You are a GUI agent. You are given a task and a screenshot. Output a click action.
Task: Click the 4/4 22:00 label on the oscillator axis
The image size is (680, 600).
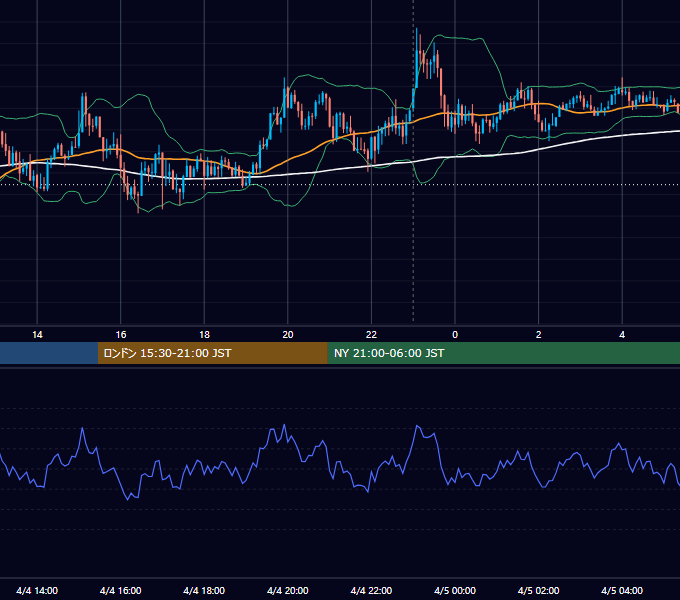tap(371, 590)
